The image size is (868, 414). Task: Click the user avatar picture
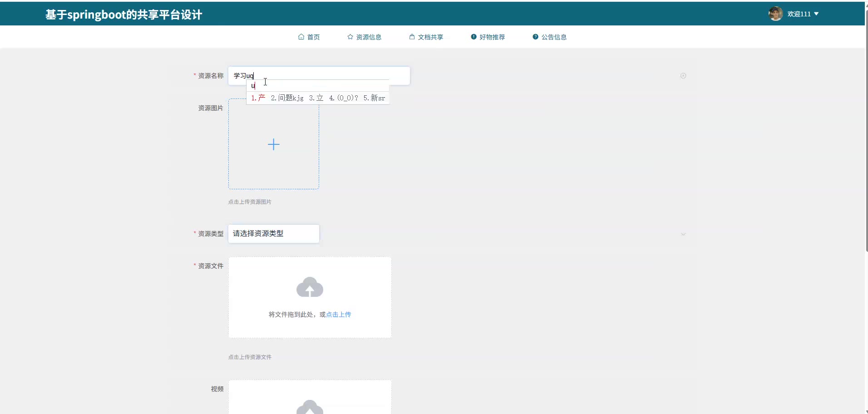775,14
